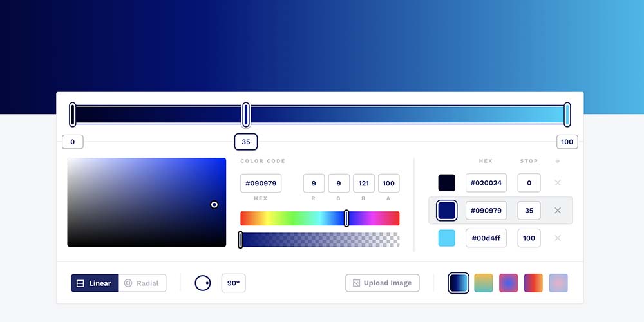This screenshot has width=644, height=322.
Task: Remove the #020024 color stop
Action: pyautogui.click(x=558, y=183)
